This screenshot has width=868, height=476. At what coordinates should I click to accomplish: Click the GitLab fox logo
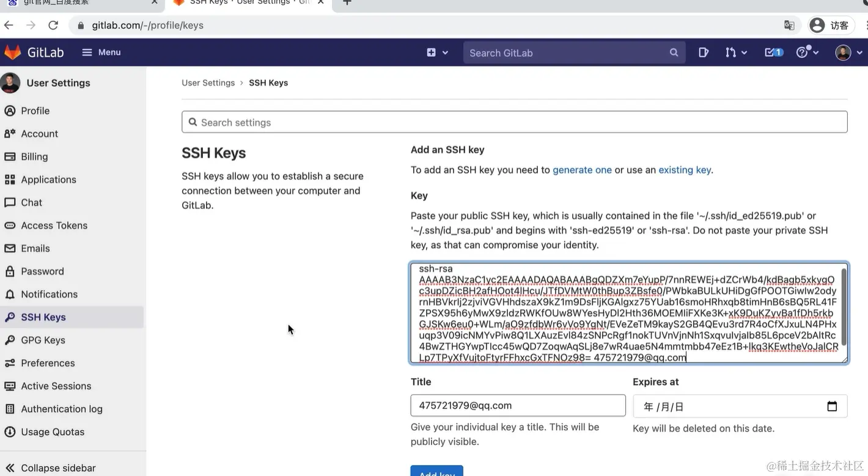[x=12, y=53]
